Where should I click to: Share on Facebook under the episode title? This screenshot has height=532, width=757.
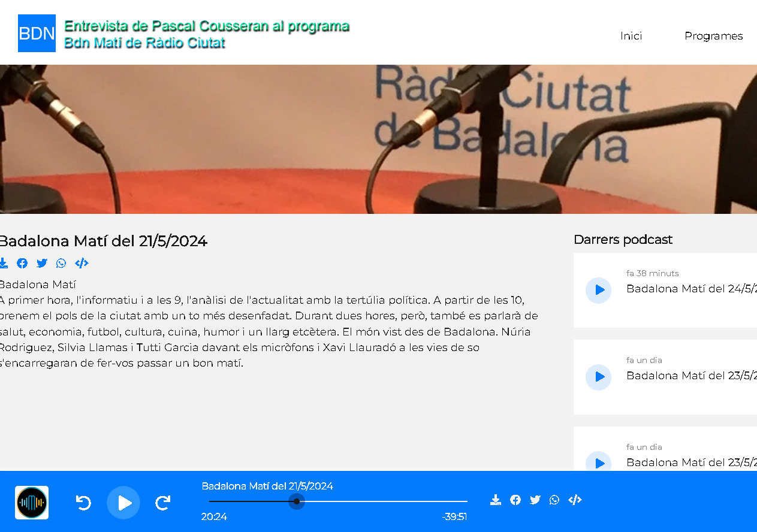[x=22, y=263]
